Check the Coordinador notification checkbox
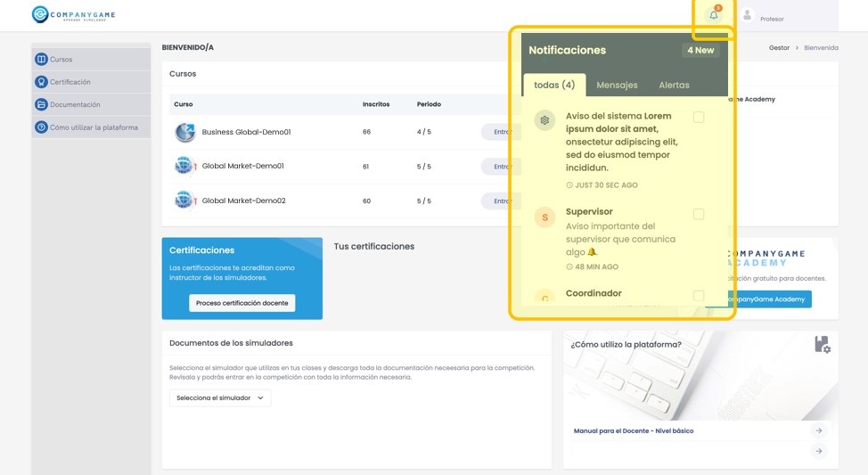Viewport: 868px width, 475px height. pyautogui.click(x=699, y=296)
